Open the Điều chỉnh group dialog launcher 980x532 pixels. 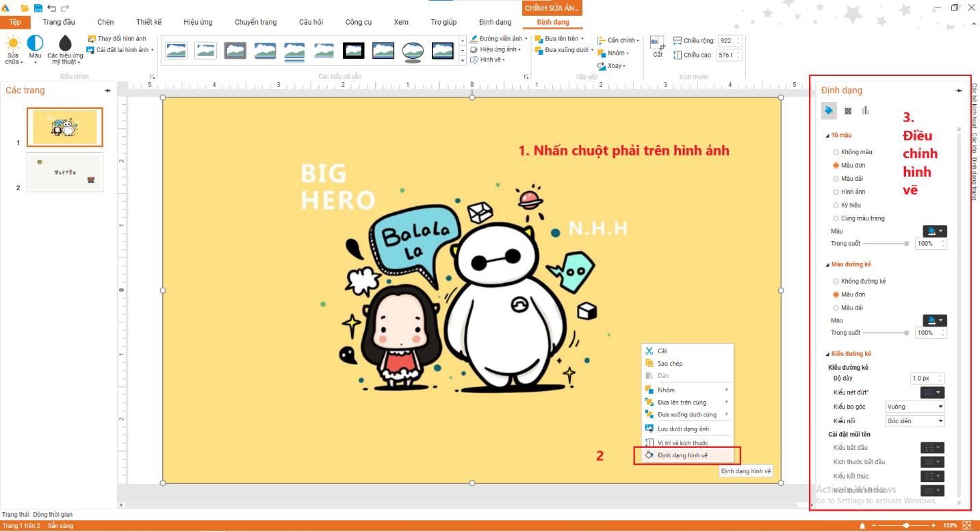coord(152,77)
